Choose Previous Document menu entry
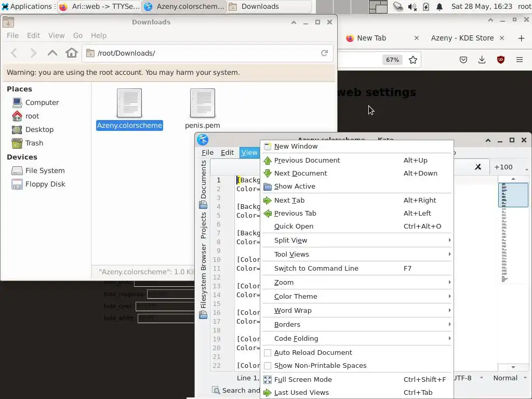 point(357,160)
